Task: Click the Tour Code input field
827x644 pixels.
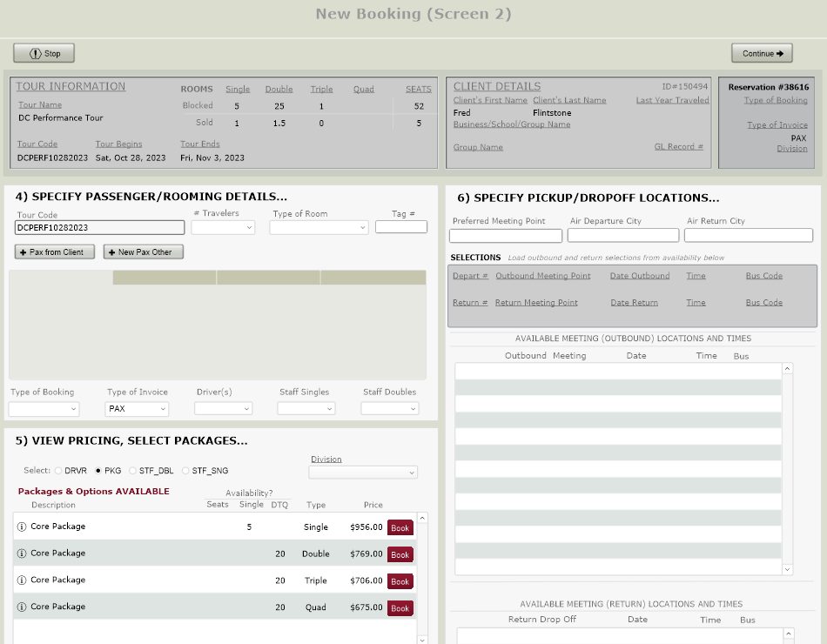Action: coord(100,228)
